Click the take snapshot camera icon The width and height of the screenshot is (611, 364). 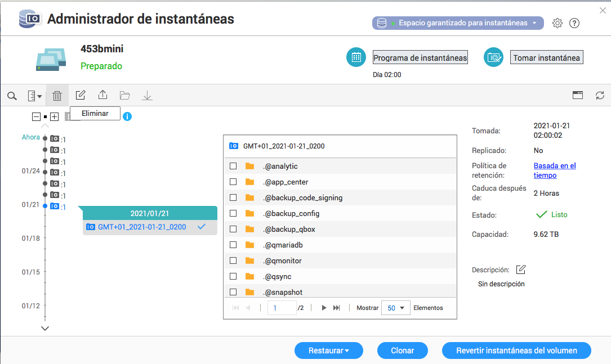494,57
